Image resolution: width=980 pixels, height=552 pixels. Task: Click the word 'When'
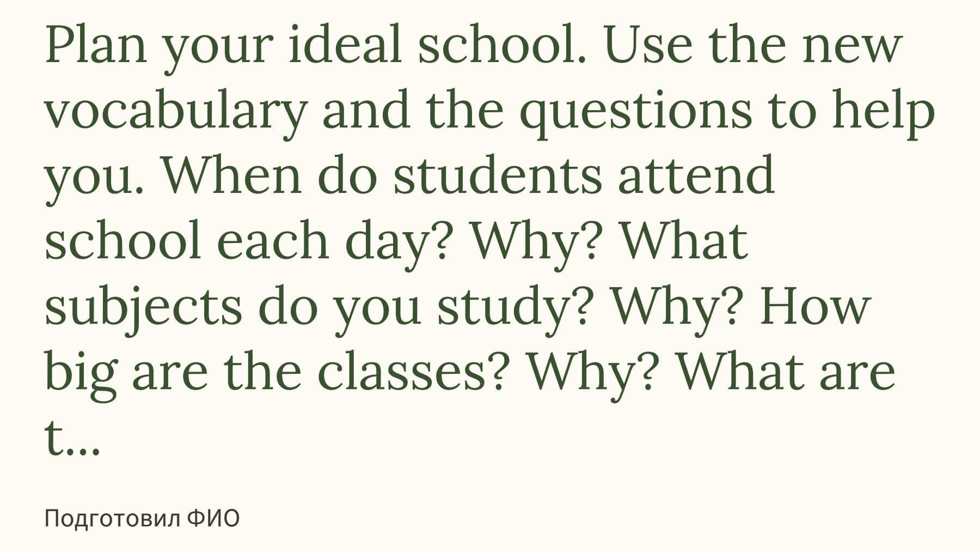pyautogui.click(x=232, y=175)
